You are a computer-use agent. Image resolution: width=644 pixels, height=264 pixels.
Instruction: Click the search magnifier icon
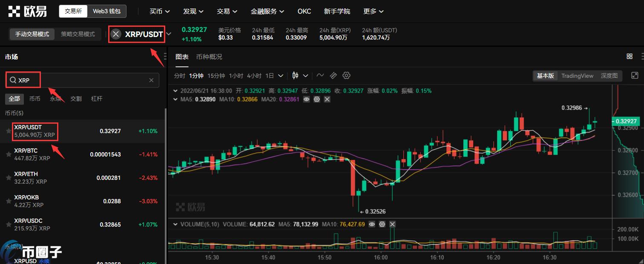point(13,80)
